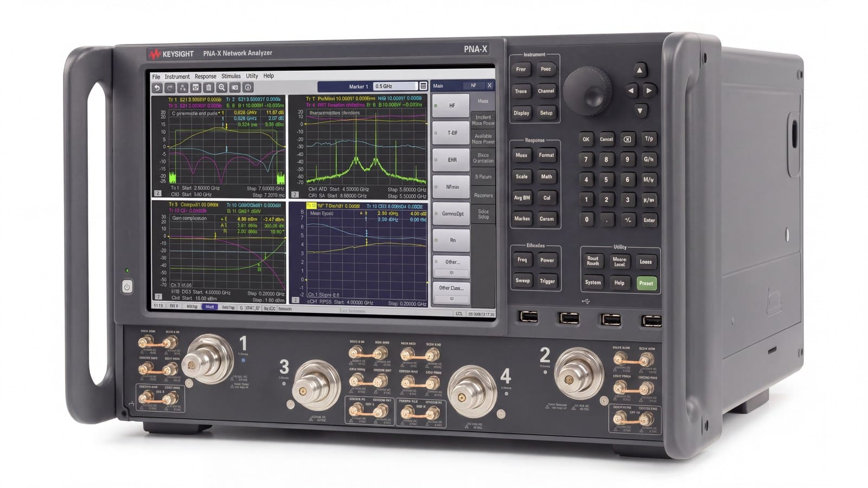Open the Utility menu
The image size is (868, 488).
tap(252, 76)
